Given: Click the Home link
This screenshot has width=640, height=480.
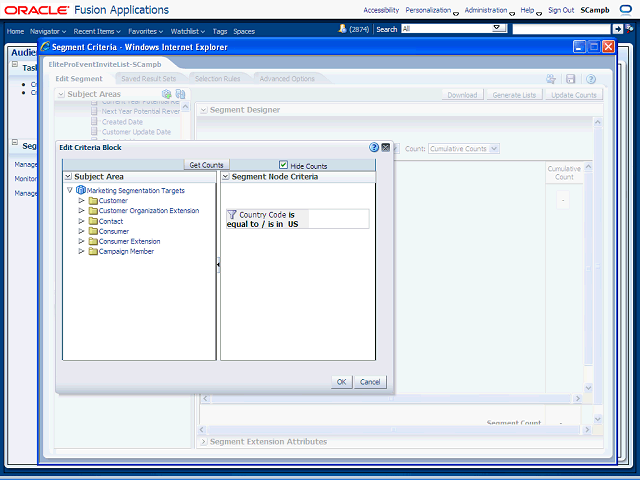Looking at the screenshot, I should (x=16, y=31).
